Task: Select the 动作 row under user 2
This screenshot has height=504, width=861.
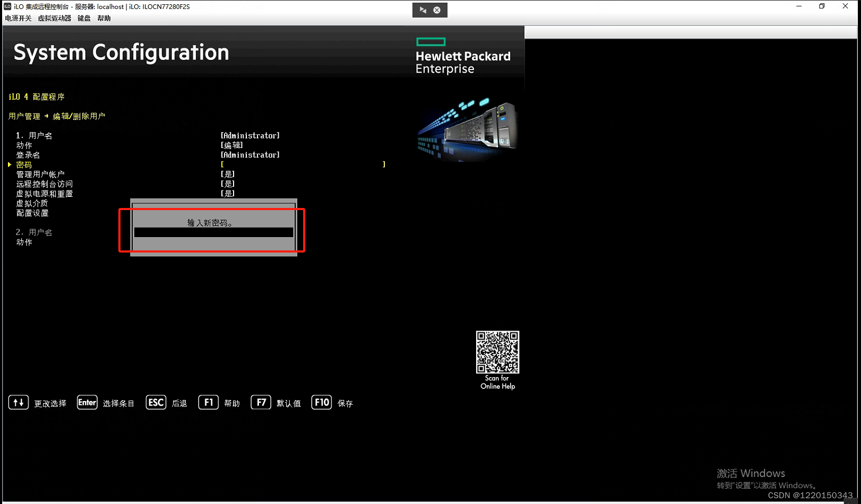Action: point(24,242)
